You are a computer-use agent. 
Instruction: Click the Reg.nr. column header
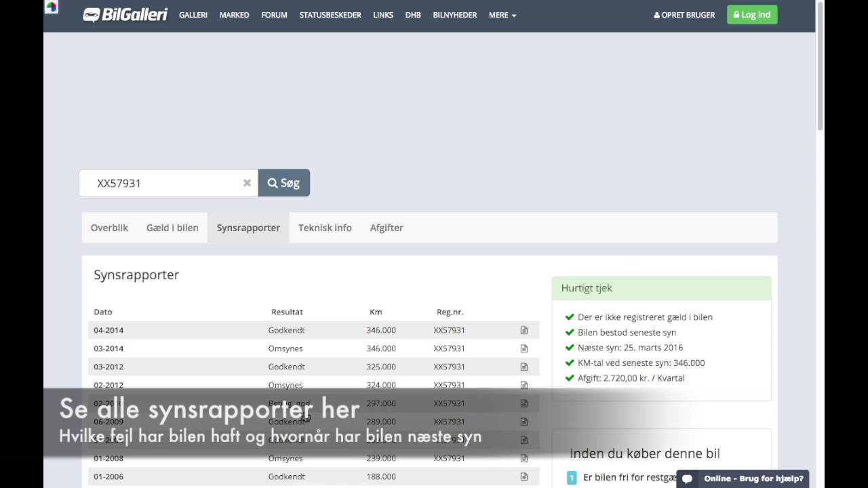click(x=450, y=312)
